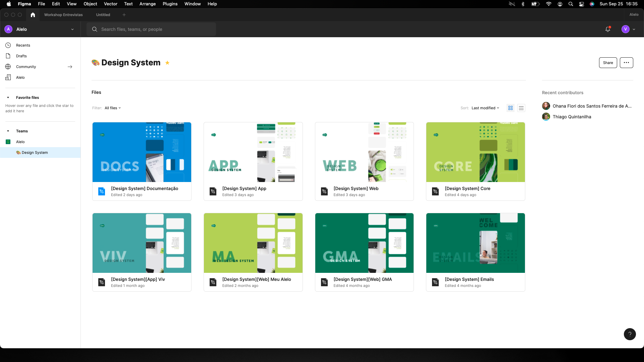This screenshot has height=362, width=644.
Task: Switch to the Workshop Entrevistas tab
Action: coord(63,15)
